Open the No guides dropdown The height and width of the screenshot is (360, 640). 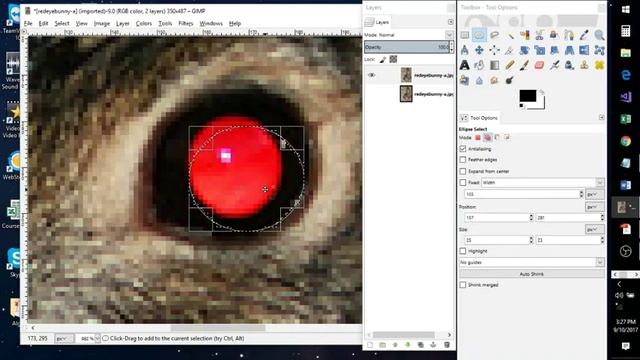pyautogui.click(x=532, y=262)
